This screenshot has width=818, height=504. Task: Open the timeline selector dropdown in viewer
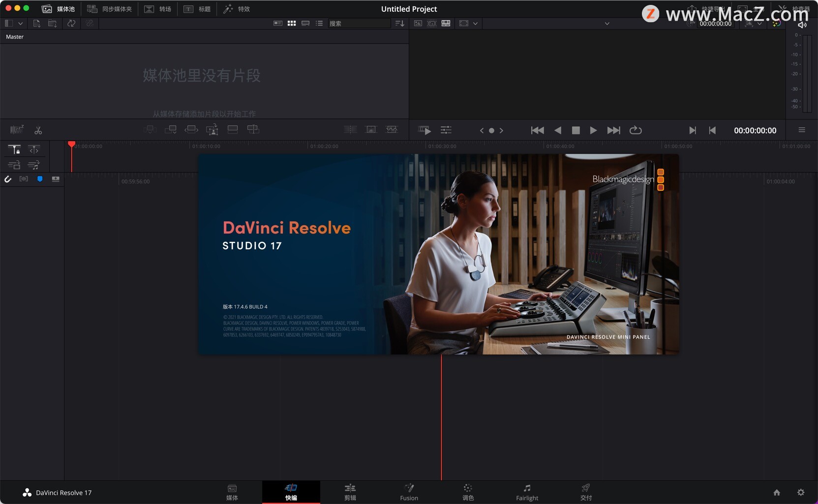point(607,23)
